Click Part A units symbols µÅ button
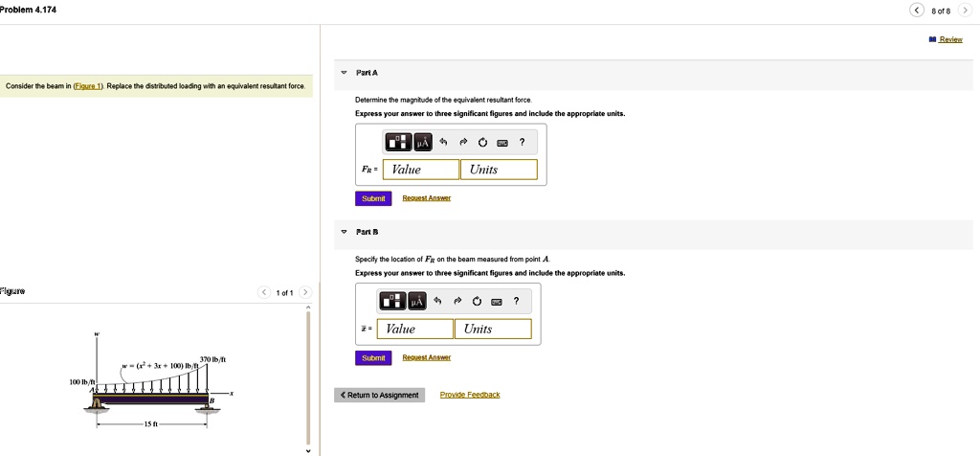Screen dimensions: 980x456 [x=422, y=143]
